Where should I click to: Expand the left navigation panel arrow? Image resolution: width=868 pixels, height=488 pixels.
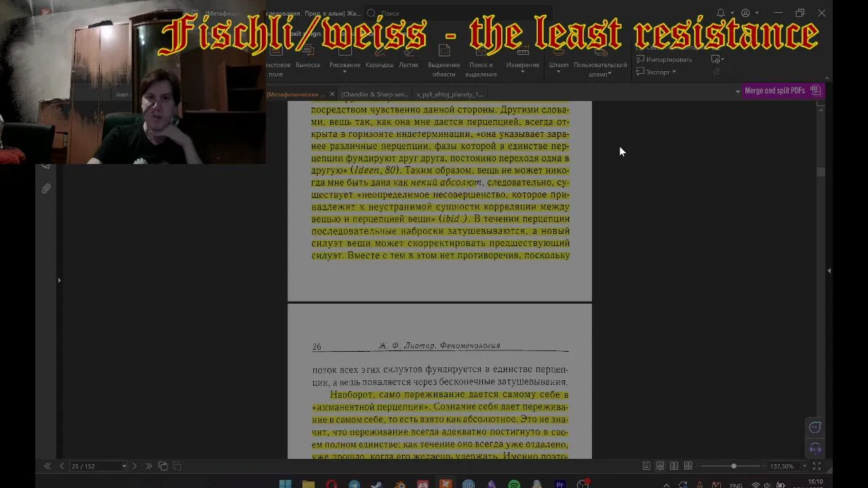[59, 280]
